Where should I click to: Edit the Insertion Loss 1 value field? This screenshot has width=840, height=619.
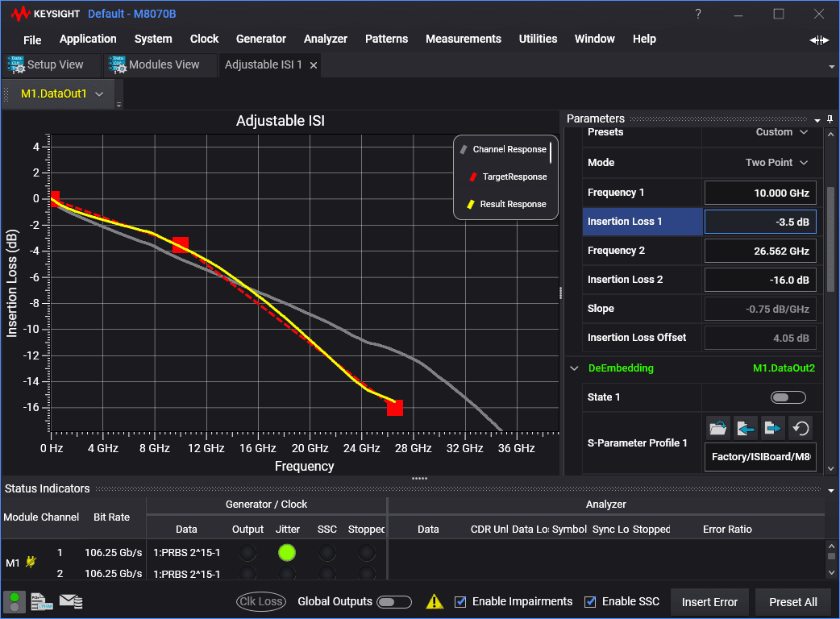(x=759, y=221)
